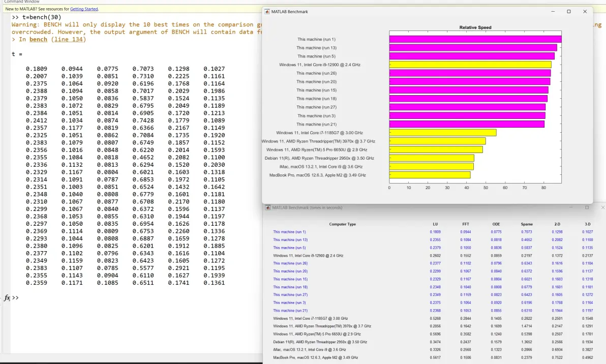Viewport: 606px width, 364px height.
Task: Click the Sparse column header
Action: click(x=526, y=224)
